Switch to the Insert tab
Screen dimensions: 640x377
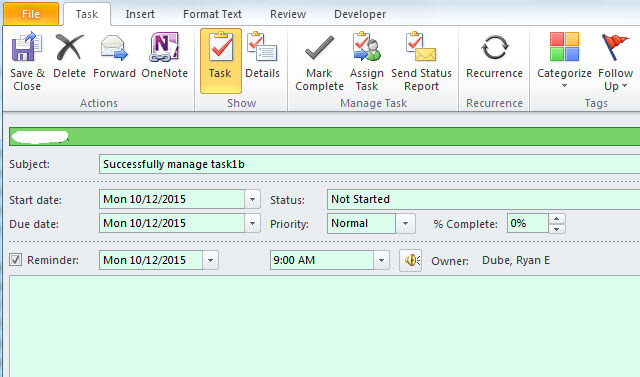pos(140,14)
